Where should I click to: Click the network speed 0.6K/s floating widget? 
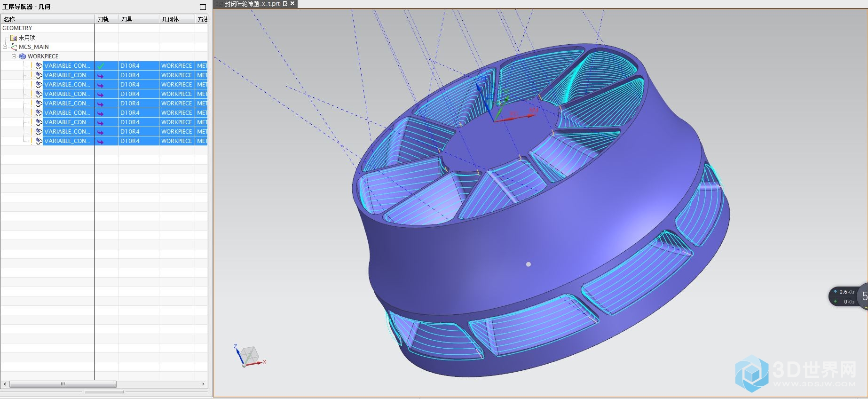[x=848, y=296]
